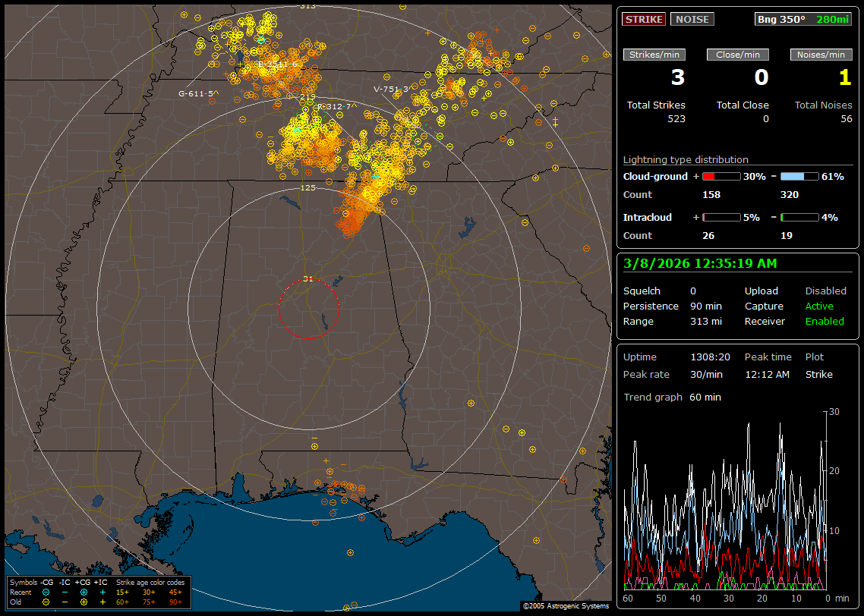864x616 pixels.
Task: Click the Recent +IC cyan plus symbol
Action: point(102,592)
